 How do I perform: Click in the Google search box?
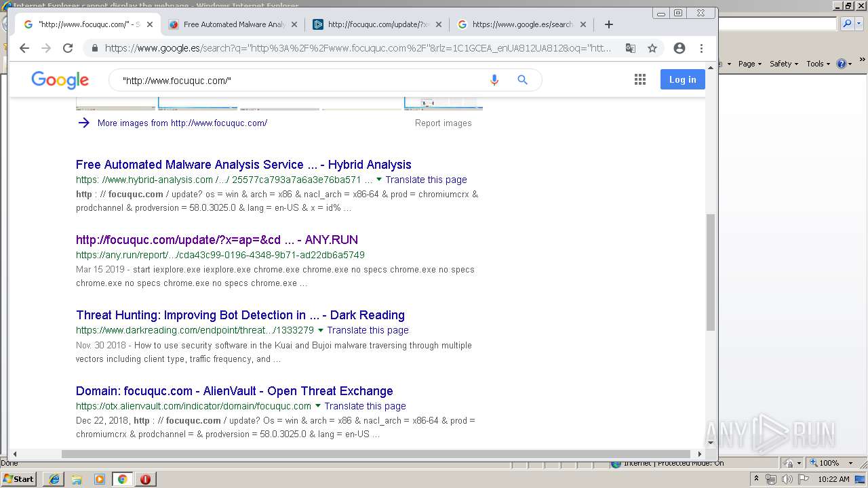(298, 80)
